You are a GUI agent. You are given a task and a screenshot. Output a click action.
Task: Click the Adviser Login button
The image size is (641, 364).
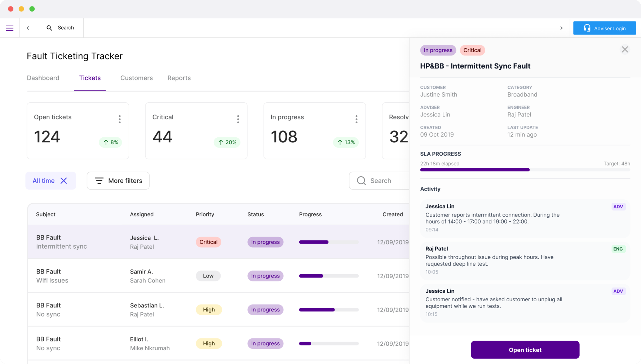tap(605, 28)
